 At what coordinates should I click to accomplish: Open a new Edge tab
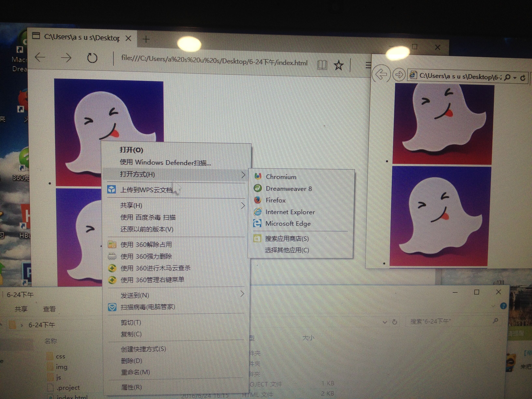tap(146, 39)
